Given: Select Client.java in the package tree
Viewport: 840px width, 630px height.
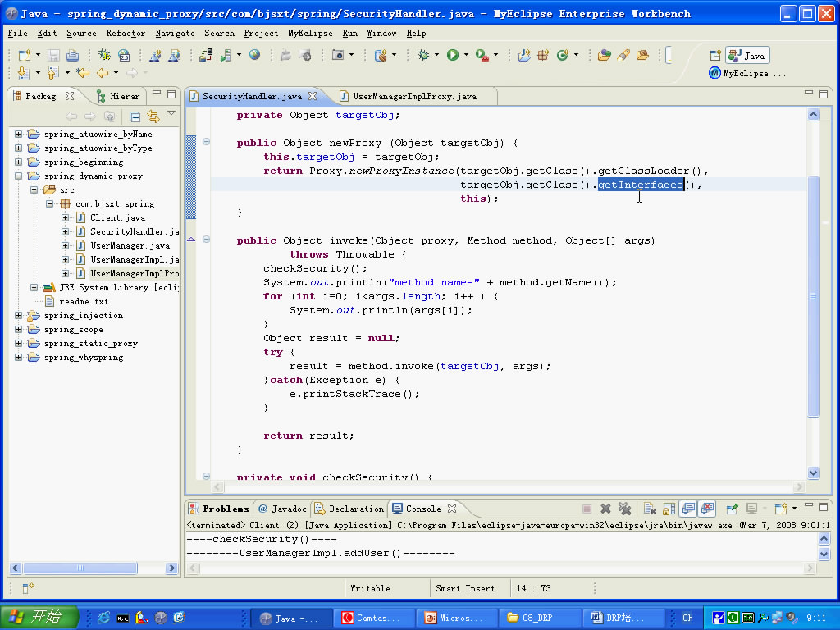Looking at the screenshot, I should point(117,218).
